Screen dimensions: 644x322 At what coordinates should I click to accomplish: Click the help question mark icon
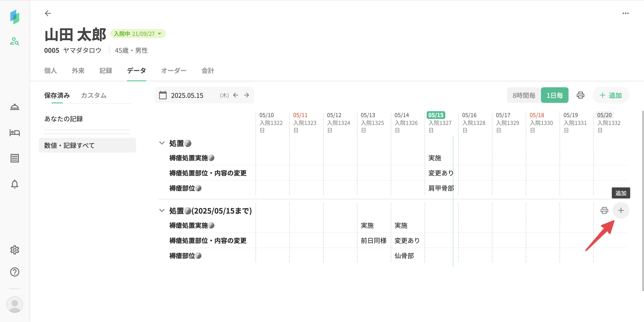coord(14,272)
